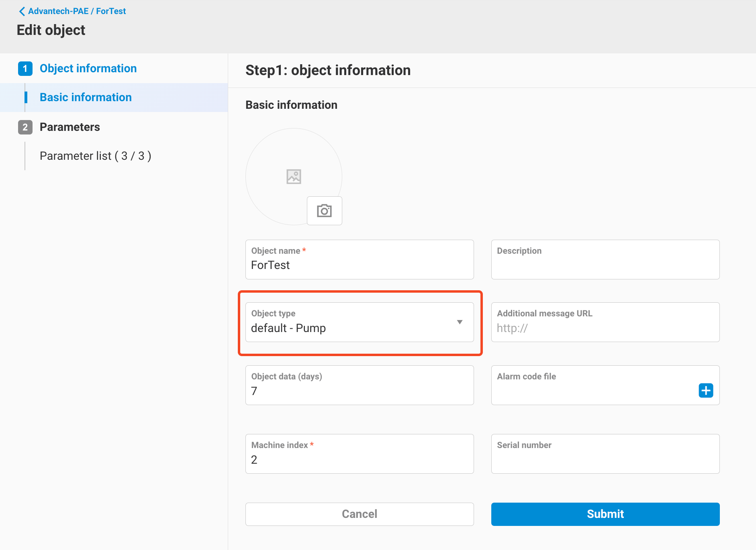The height and width of the screenshot is (550, 756).
Task: Click the blue plus icon for Alarm code file
Action: point(705,390)
